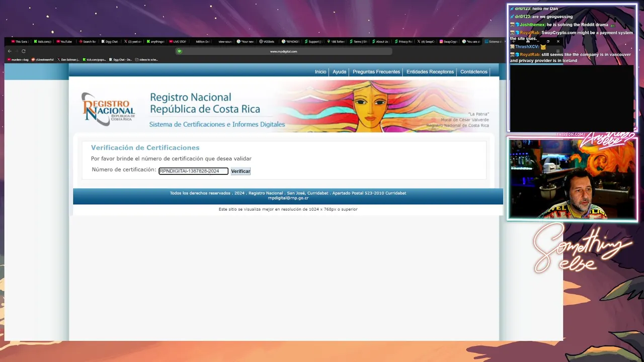
Task: Click 'Sistema de Certificaciones e Informes Digitales' text
Action: pos(217,124)
